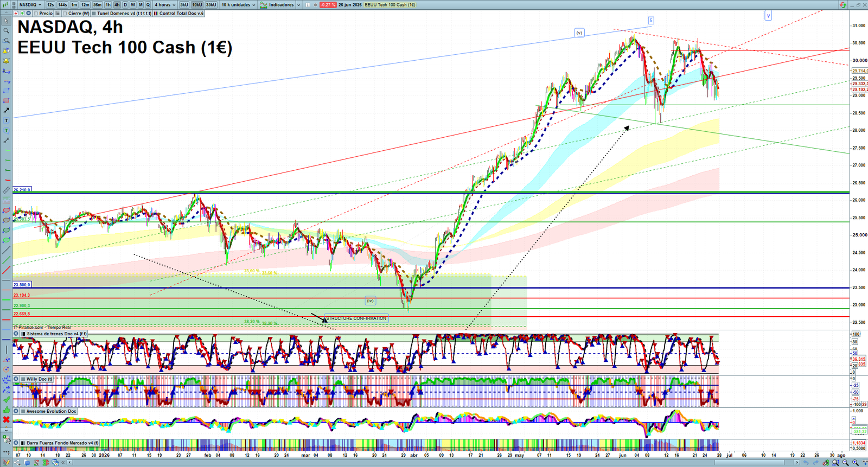
Task: Expand the left toolbar chevron
Action: pyautogui.click(x=6, y=430)
